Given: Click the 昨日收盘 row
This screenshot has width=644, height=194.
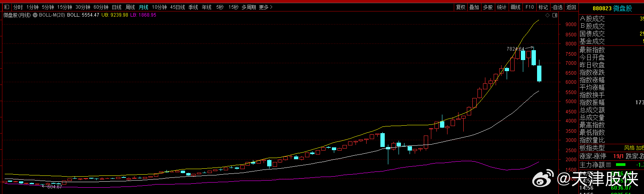Looking at the screenshot, I should pos(612,65).
